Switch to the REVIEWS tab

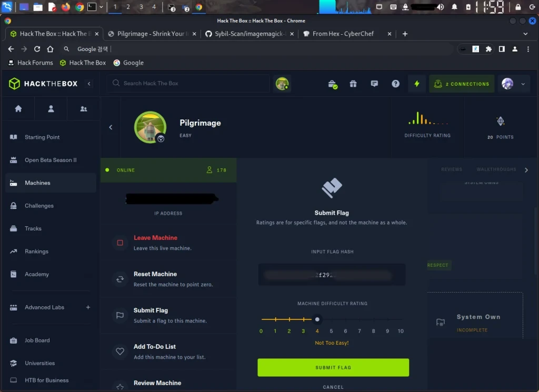tap(451, 169)
